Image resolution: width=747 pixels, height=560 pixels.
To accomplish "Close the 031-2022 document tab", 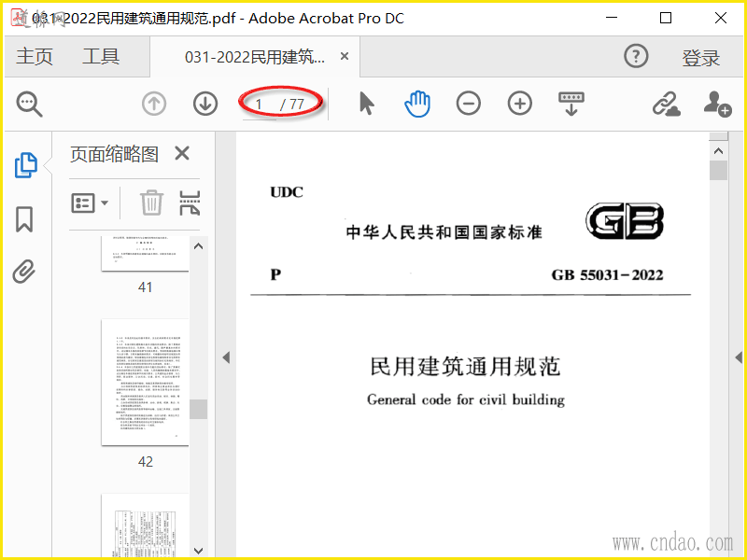I will point(345,56).
